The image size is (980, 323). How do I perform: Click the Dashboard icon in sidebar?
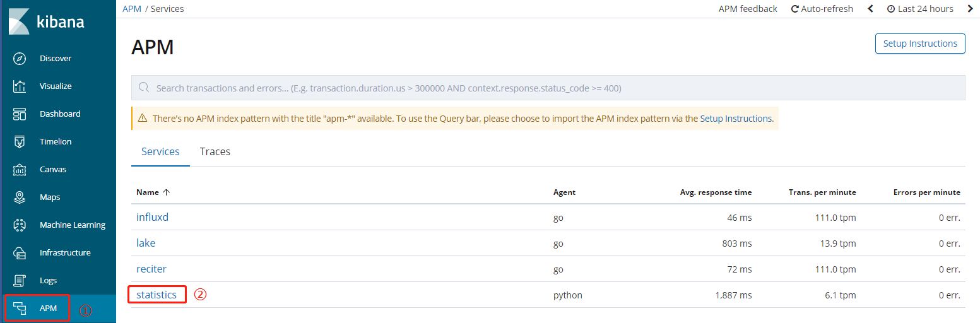tap(20, 114)
